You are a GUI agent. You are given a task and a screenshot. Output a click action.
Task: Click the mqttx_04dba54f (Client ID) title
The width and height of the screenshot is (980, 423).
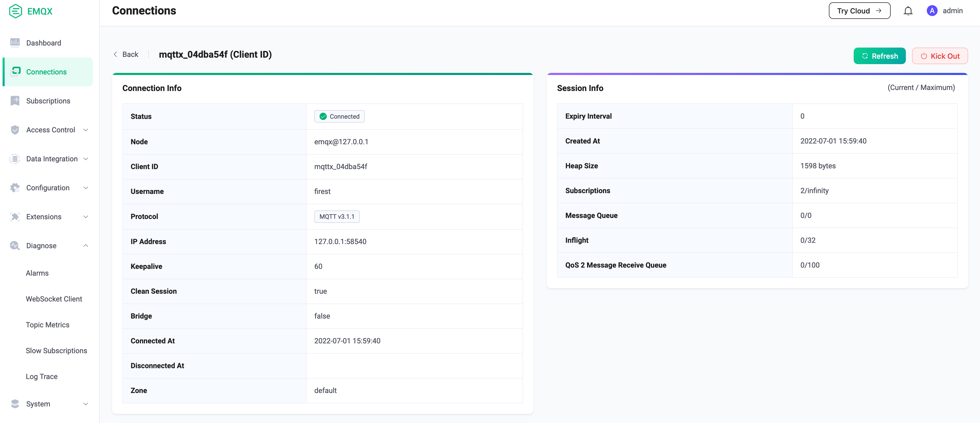pos(215,55)
